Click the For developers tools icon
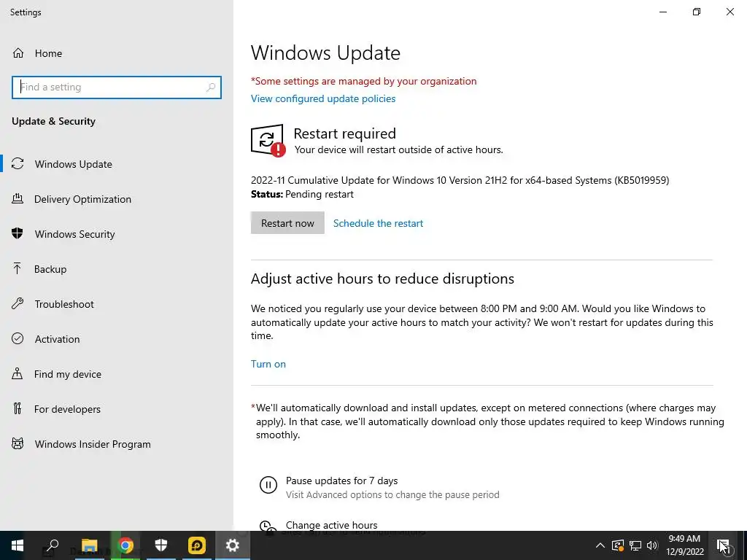This screenshot has width=747, height=560. point(18,408)
